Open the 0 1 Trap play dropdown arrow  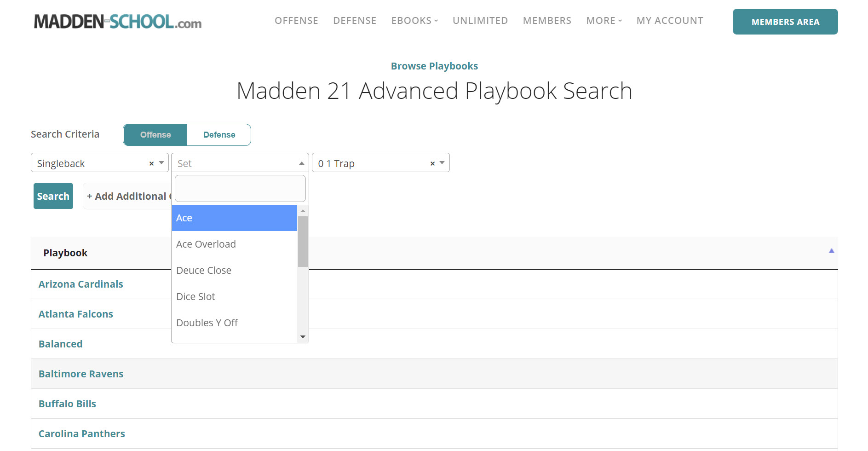point(442,163)
